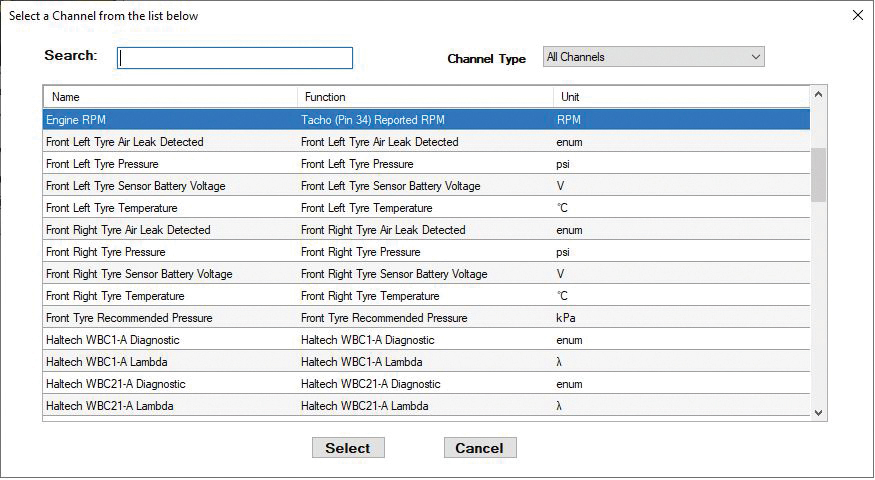
Task: Select Front Left Tyre Pressure name
Action: pos(102,164)
